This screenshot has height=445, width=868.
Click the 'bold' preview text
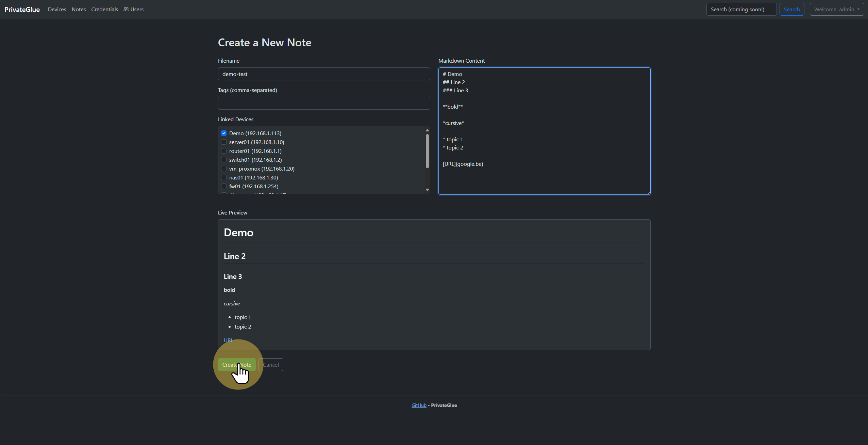pyautogui.click(x=229, y=290)
